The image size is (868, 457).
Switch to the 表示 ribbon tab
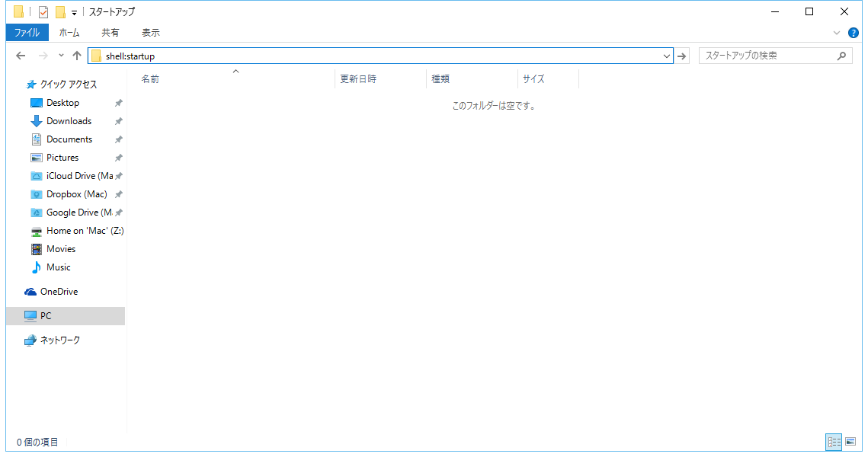click(x=151, y=33)
